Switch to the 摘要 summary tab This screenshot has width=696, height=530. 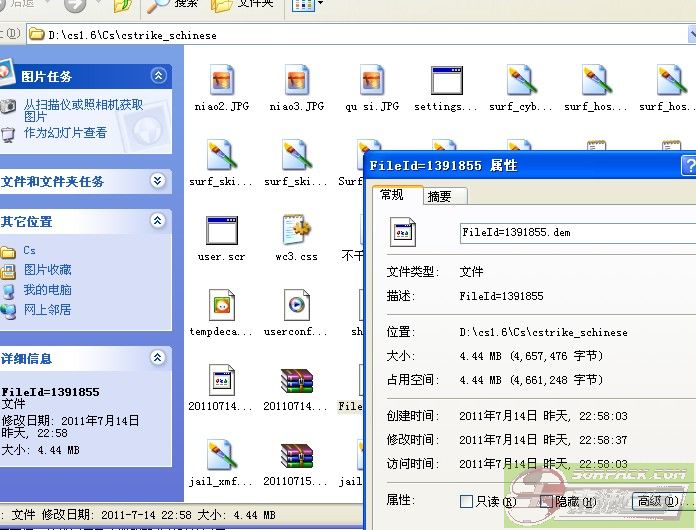(x=439, y=196)
